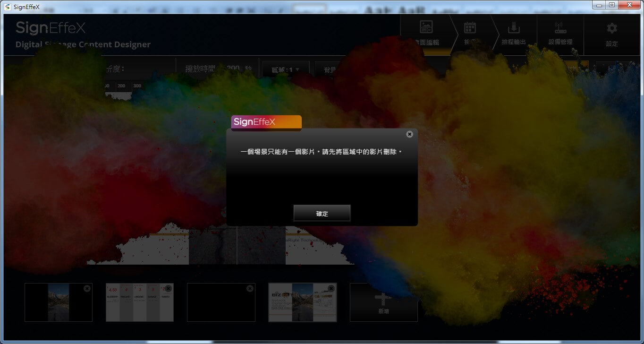Add a new scene with 新增
This screenshot has width=644, height=344.
click(x=383, y=302)
